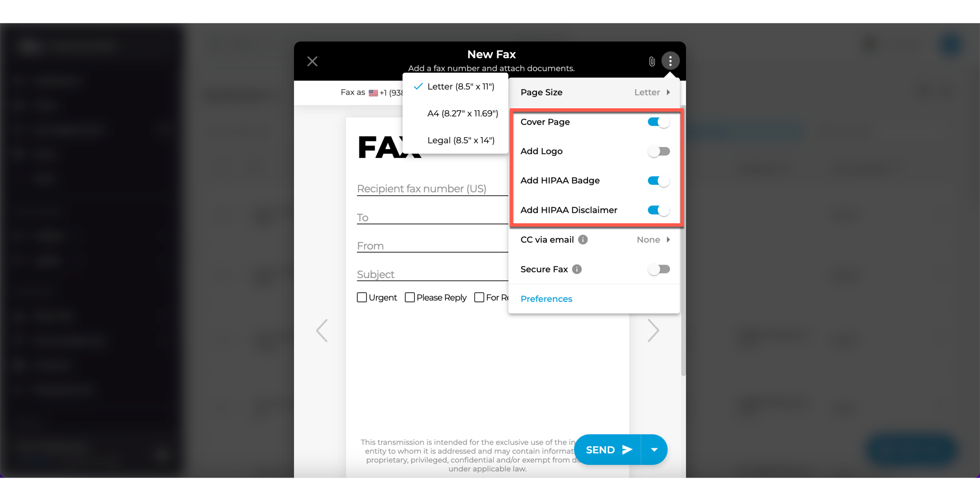980x501 pixels.
Task: Select A4 (8.27" x 11.69") page size
Action: click(462, 114)
